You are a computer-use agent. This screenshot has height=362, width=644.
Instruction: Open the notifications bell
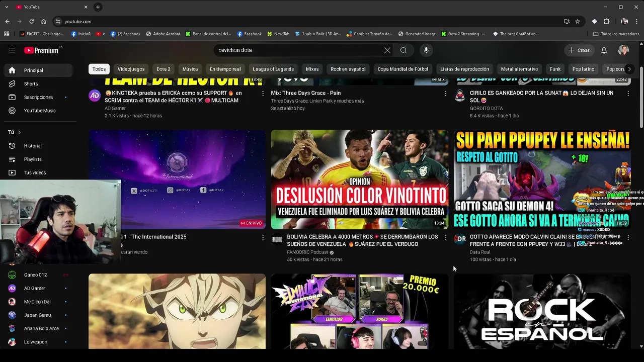tap(604, 50)
